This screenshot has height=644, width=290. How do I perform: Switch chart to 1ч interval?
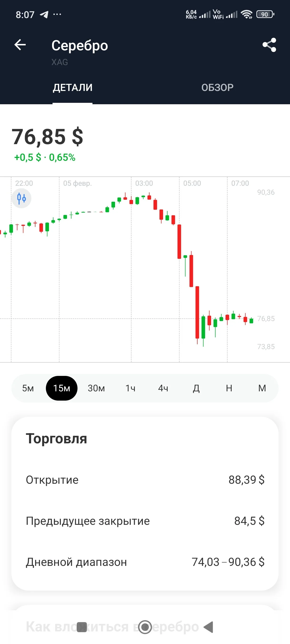tap(130, 388)
